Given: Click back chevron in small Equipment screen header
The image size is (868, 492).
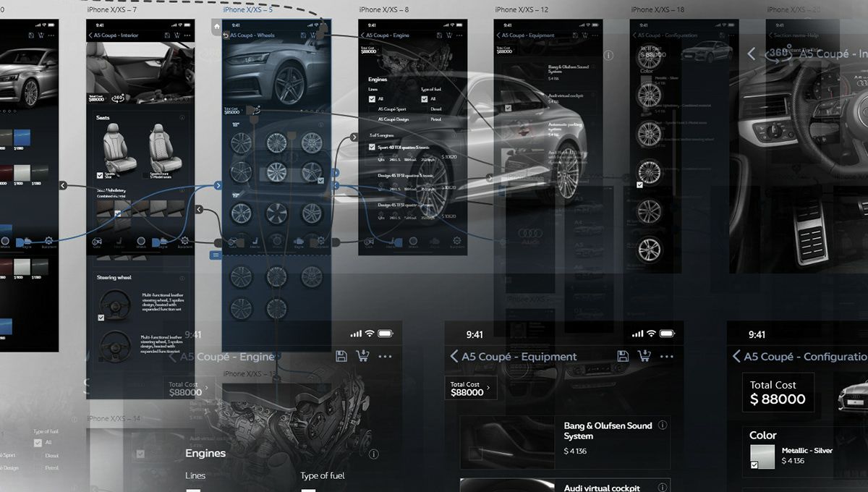Looking at the screenshot, I should pos(500,35).
